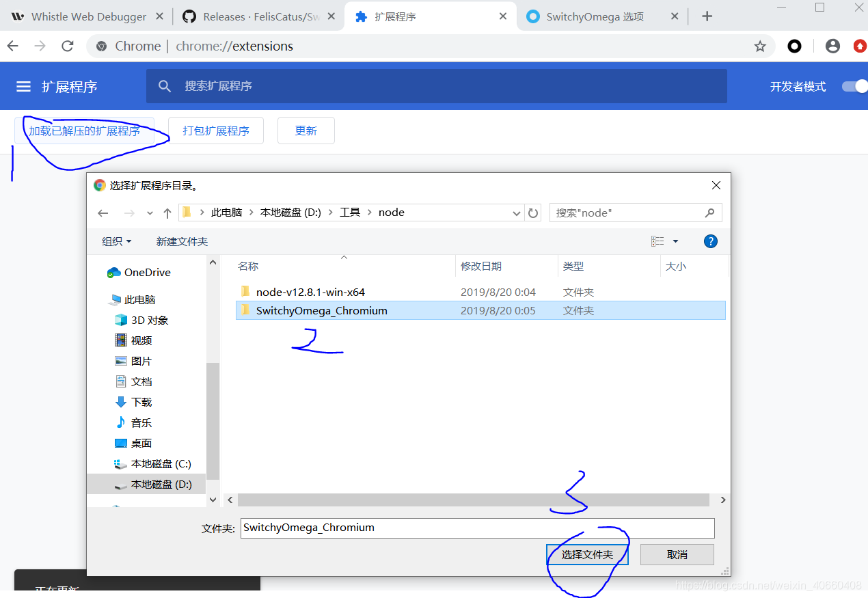Viewport: 868px width, 598px height.
Task: Open the recent locations dropdown arrow
Action: click(x=150, y=213)
